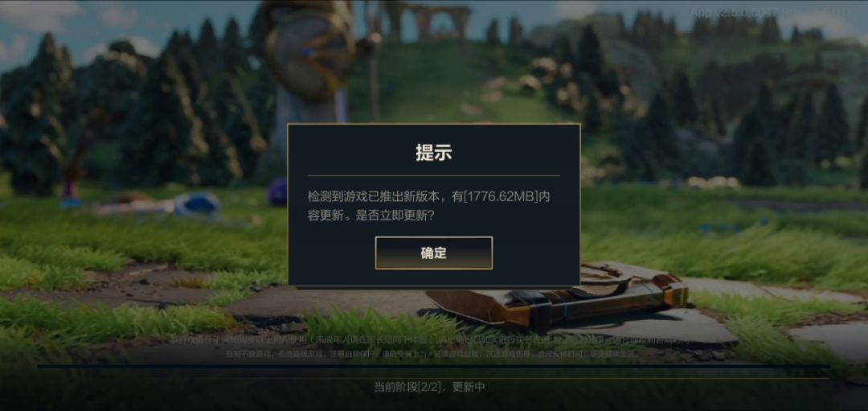Click the App version number text

coord(768,13)
